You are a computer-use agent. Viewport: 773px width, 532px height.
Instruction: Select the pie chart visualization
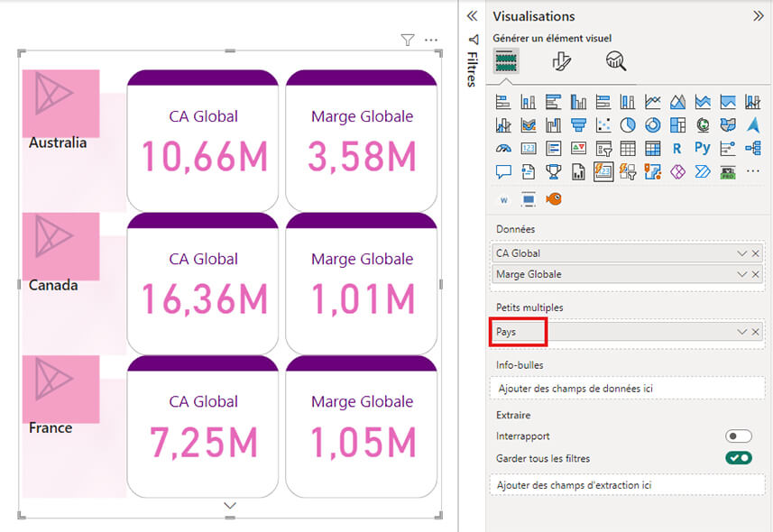[626, 124]
